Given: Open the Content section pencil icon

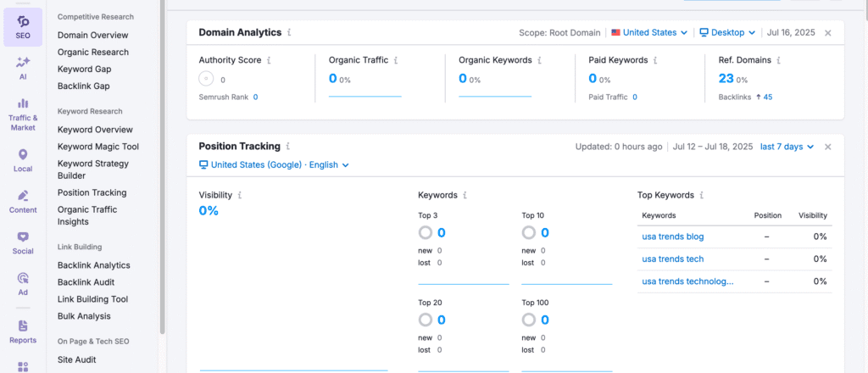Looking at the screenshot, I should click(23, 196).
